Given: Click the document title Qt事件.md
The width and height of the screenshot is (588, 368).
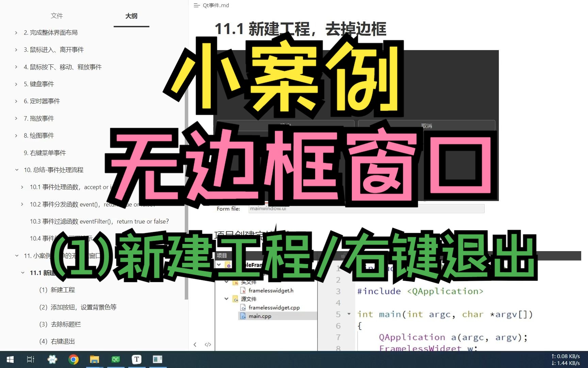Looking at the screenshot, I should [216, 5].
